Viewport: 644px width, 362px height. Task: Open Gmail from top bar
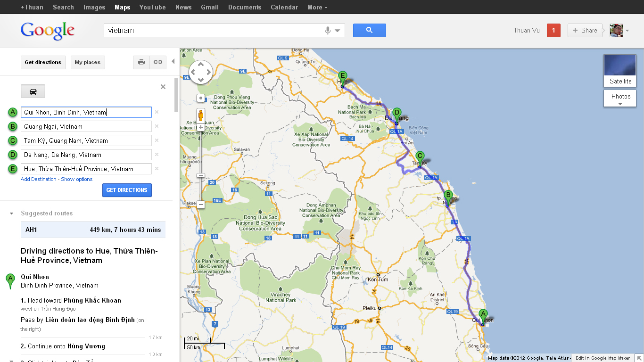pyautogui.click(x=210, y=7)
